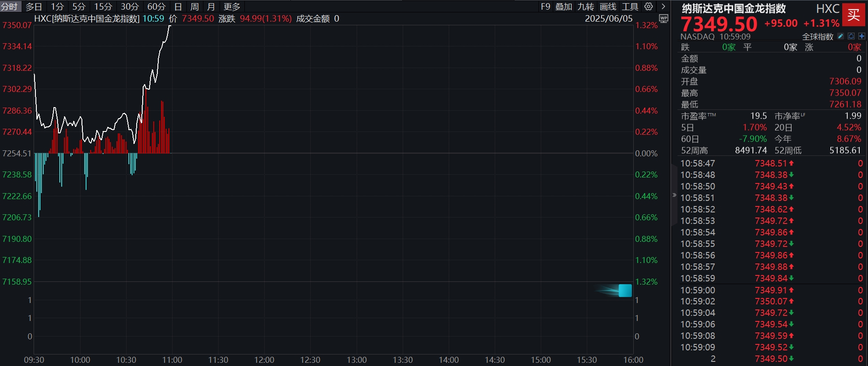Viewport: 868px width, 366px height.
Task: Add HXC to watchlist with plus icon
Action: (x=862, y=36)
